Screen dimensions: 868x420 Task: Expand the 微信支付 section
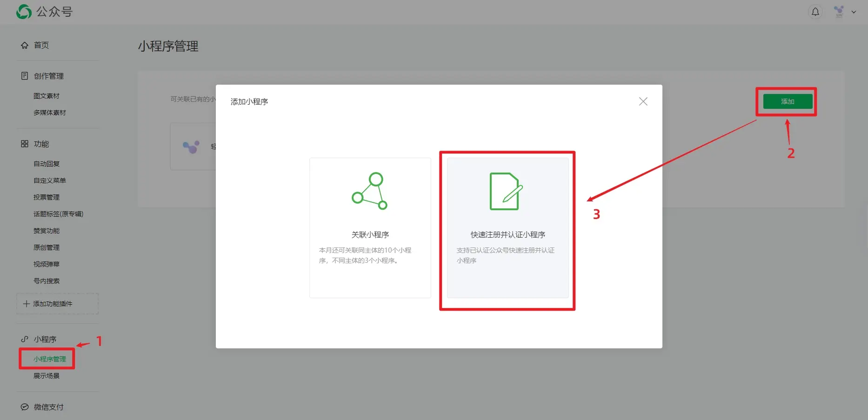tap(48, 407)
